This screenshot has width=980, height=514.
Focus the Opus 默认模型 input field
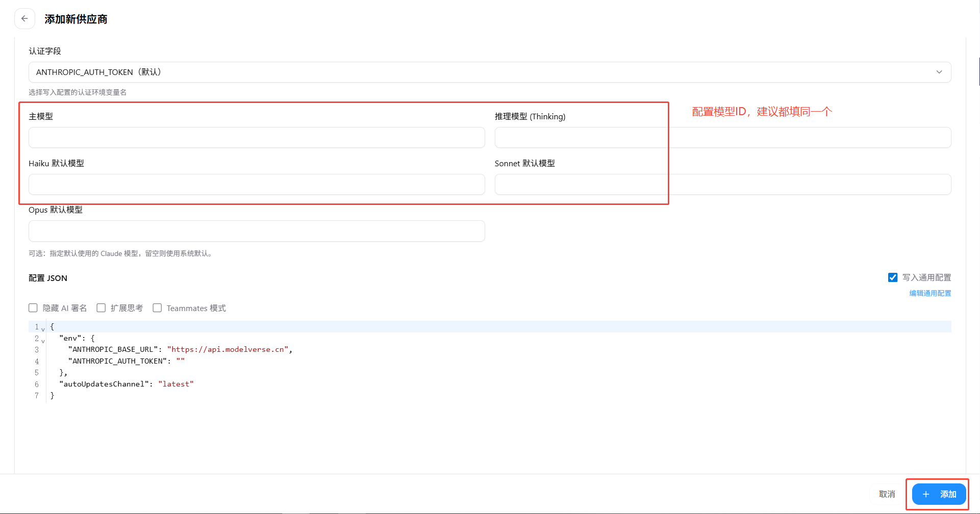click(257, 231)
